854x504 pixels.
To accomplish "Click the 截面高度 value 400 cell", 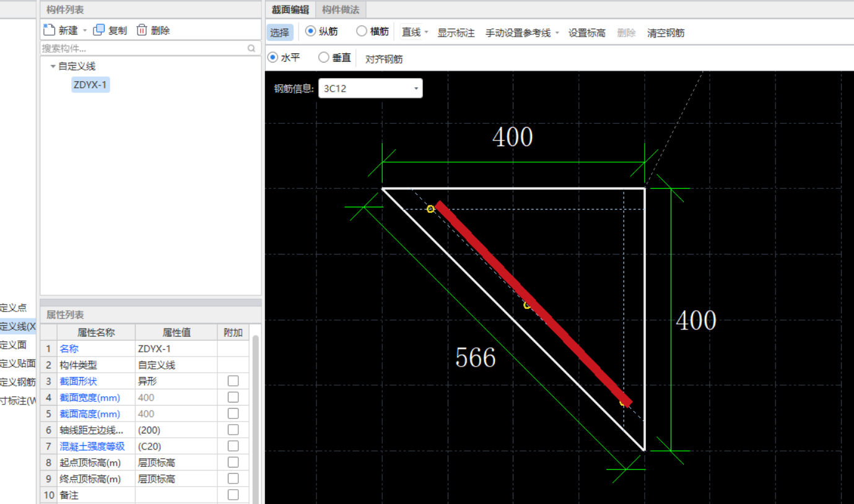I will point(176,414).
